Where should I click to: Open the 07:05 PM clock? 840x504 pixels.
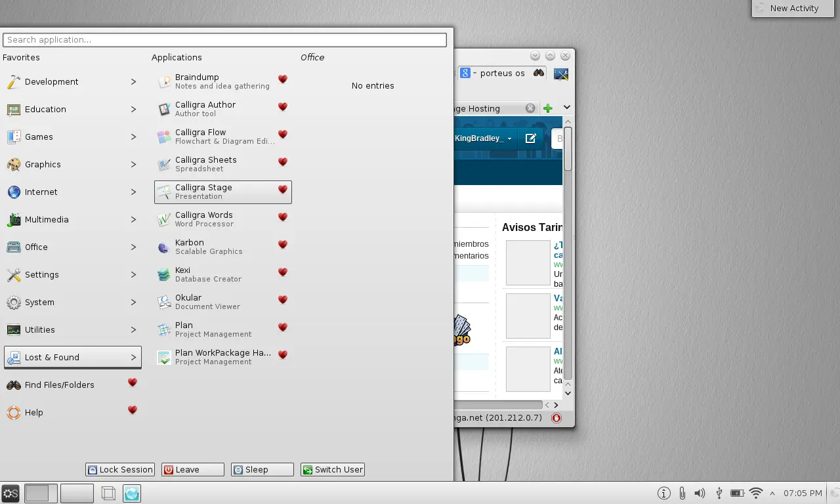coord(803,493)
